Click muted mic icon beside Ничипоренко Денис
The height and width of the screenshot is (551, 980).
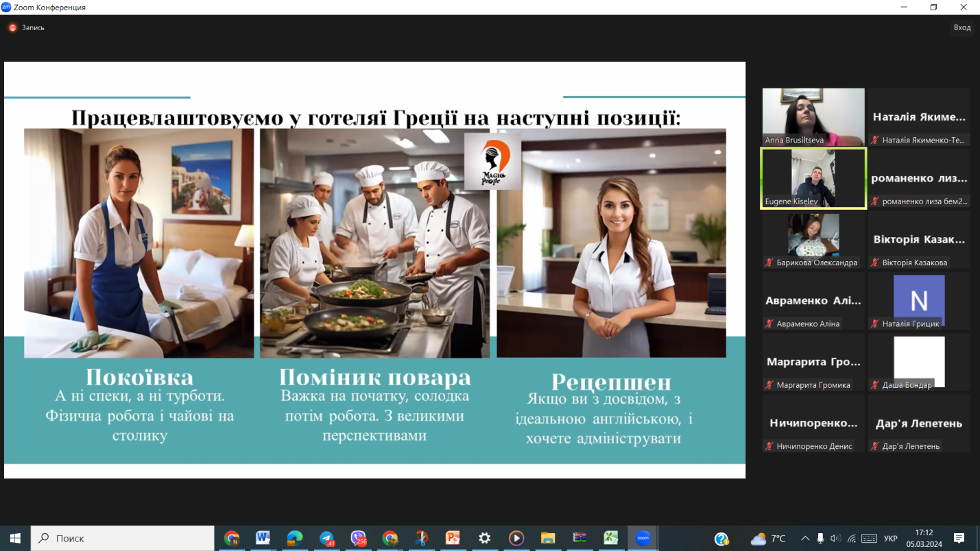click(770, 446)
